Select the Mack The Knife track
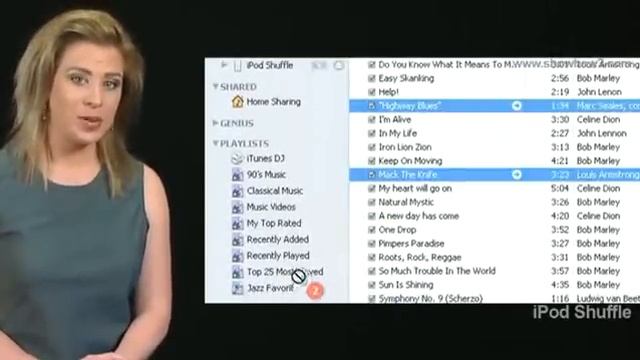Screen dimensions: 640x360 pos(408,175)
